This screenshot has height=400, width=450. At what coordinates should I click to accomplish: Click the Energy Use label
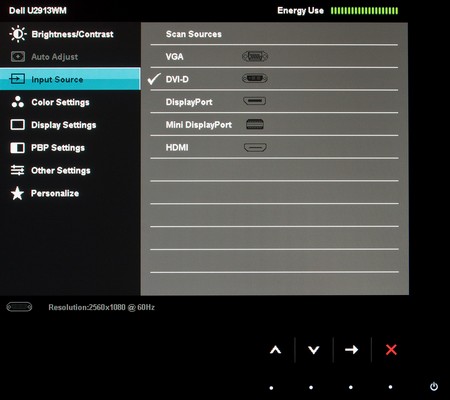coord(300,11)
